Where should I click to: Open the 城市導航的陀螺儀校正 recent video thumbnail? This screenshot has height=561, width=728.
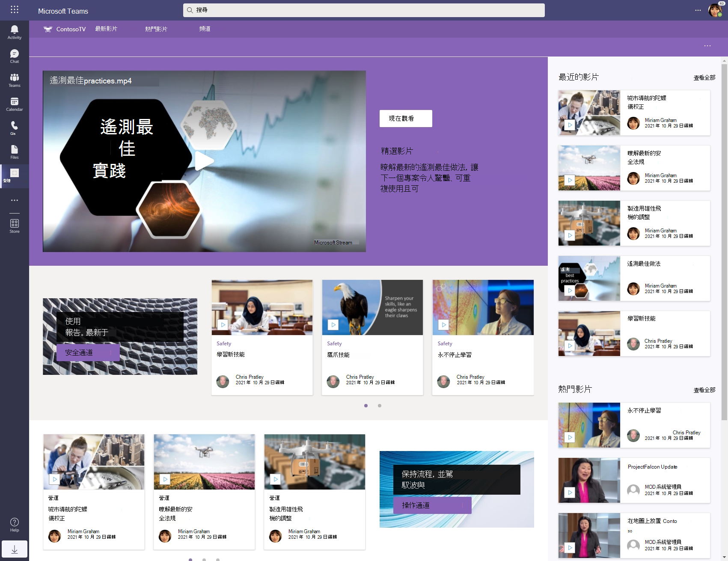pyautogui.click(x=589, y=113)
